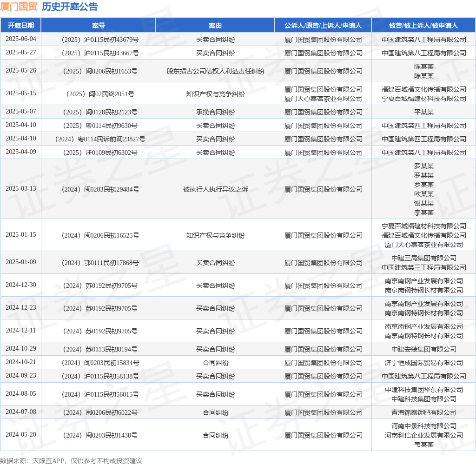Select date 2024-09-23
Viewport: 476px width, 465px height.
[x=20, y=376]
